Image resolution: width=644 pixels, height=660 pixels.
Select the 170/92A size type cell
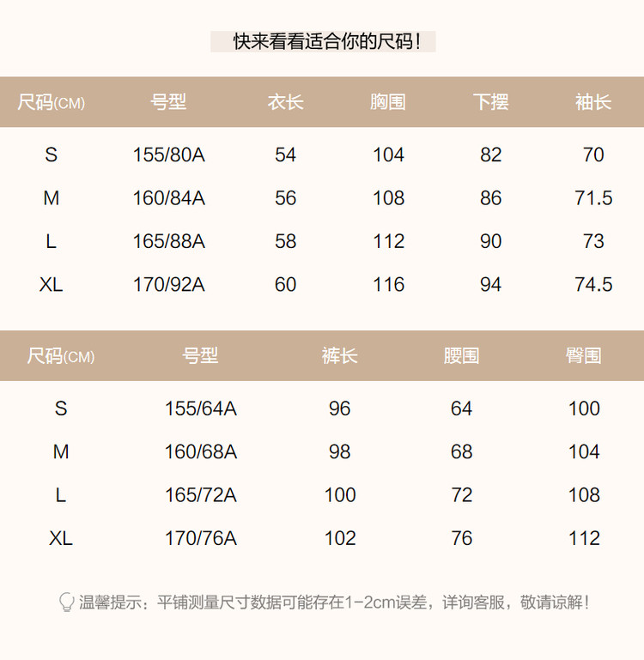[168, 285]
